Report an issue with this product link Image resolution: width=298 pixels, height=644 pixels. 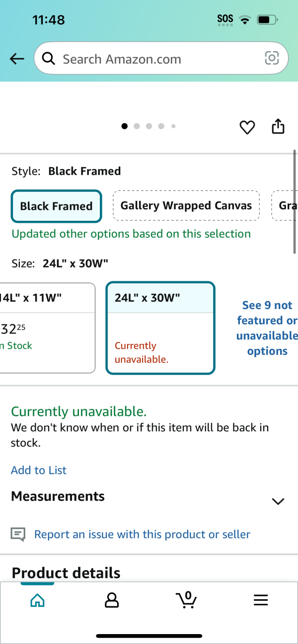[x=142, y=534]
